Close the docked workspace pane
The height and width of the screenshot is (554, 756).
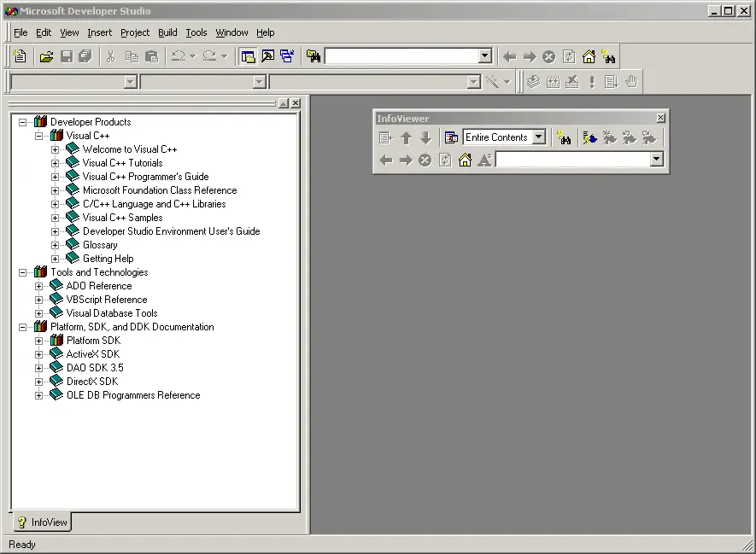point(296,103)
